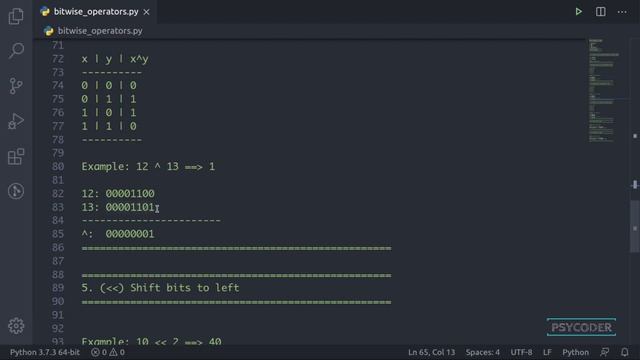Change end of line sequence LF
640x360 pixels.
[547, 352]
